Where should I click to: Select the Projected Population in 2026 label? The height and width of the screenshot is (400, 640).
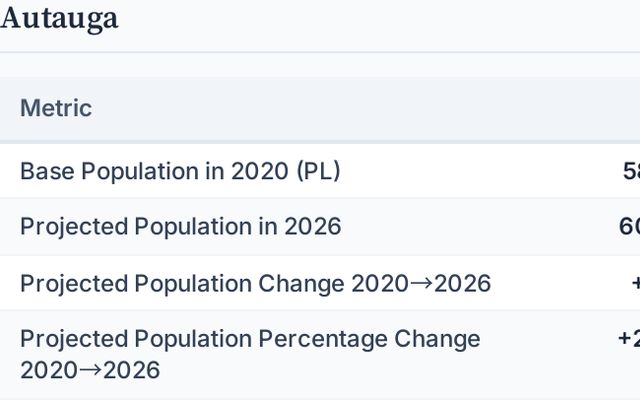(180, 227)
